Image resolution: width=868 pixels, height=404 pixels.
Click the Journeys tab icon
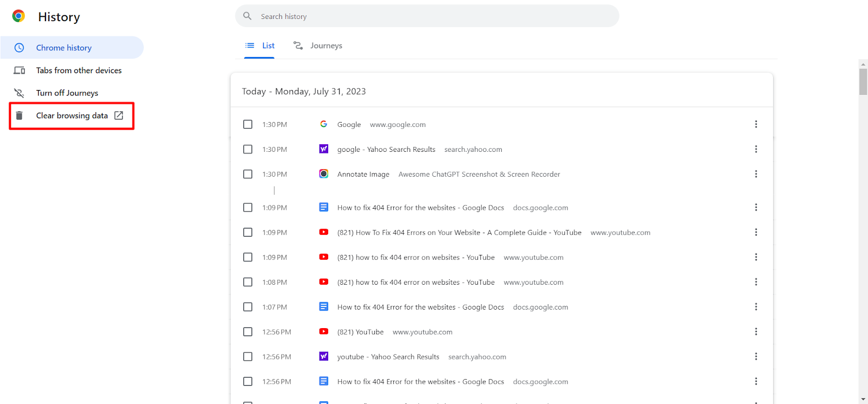click(298, 46)
